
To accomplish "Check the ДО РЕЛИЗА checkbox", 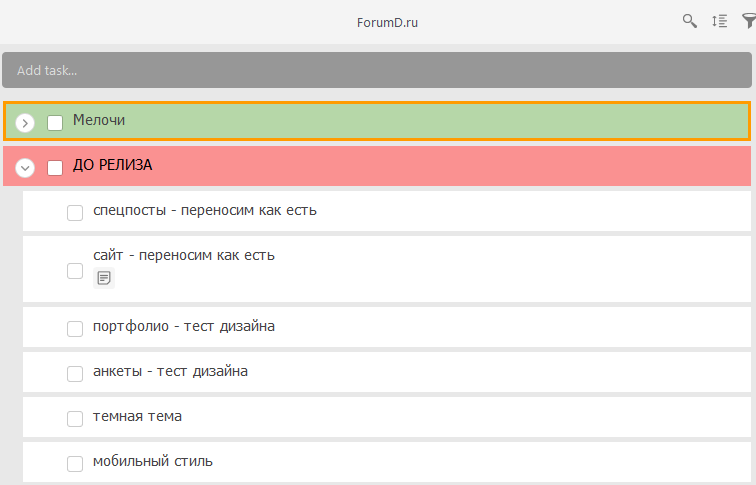I will (x=55, y=167).
